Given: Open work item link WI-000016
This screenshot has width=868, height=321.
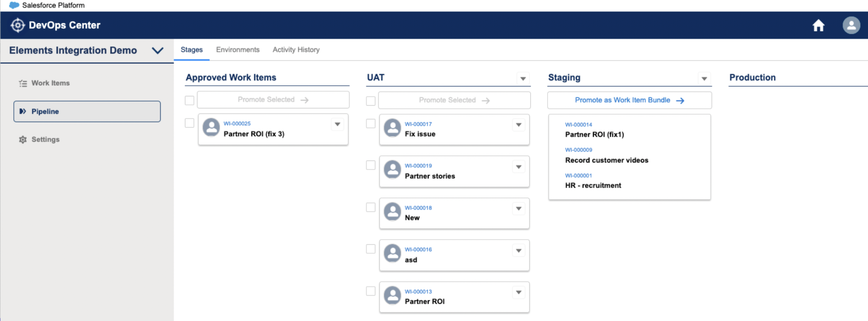Looking at the screenshot, I should coord(418,249).
